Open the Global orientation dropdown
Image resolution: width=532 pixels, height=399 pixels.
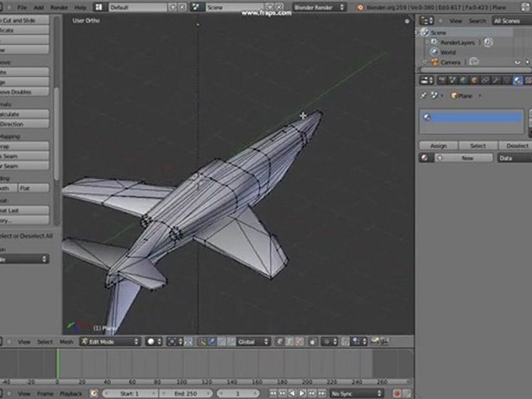(x=253, y=342)
